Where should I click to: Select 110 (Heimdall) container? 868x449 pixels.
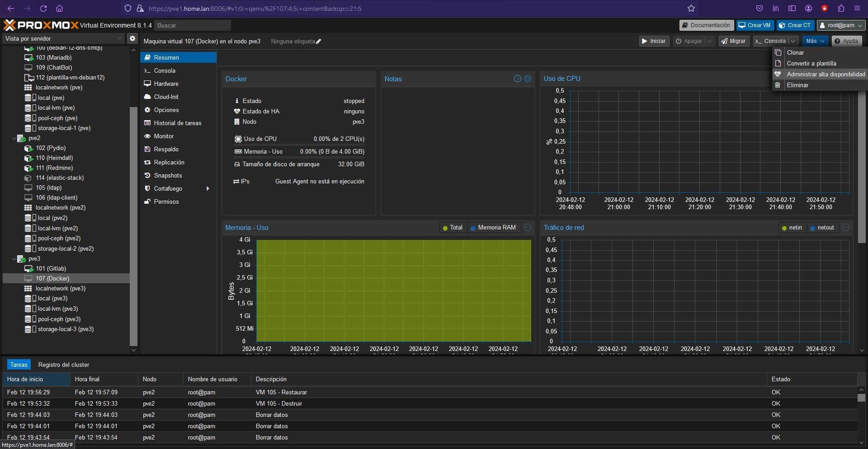54,158
